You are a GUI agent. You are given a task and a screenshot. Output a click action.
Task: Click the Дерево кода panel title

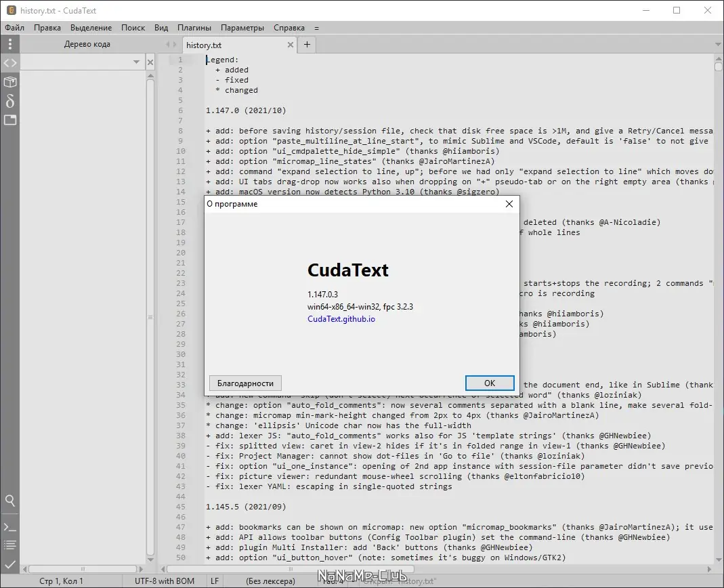pyautogui.click(x=87, y=44)
